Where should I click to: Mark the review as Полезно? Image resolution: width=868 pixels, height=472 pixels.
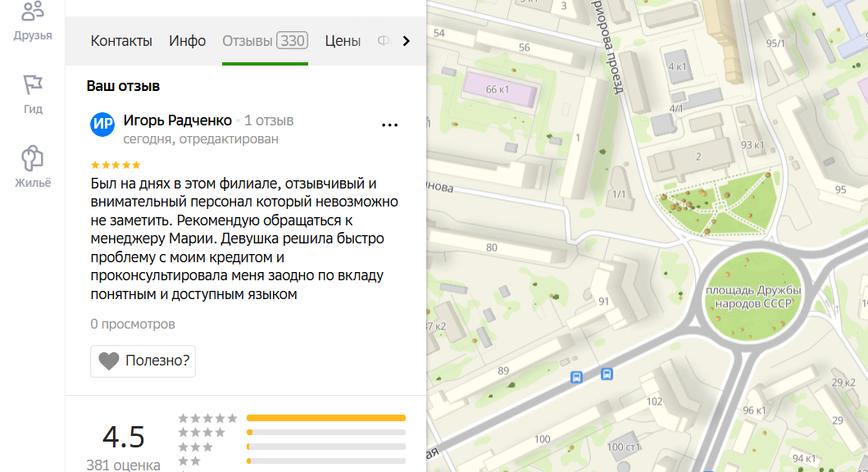[x=143, y=361]
